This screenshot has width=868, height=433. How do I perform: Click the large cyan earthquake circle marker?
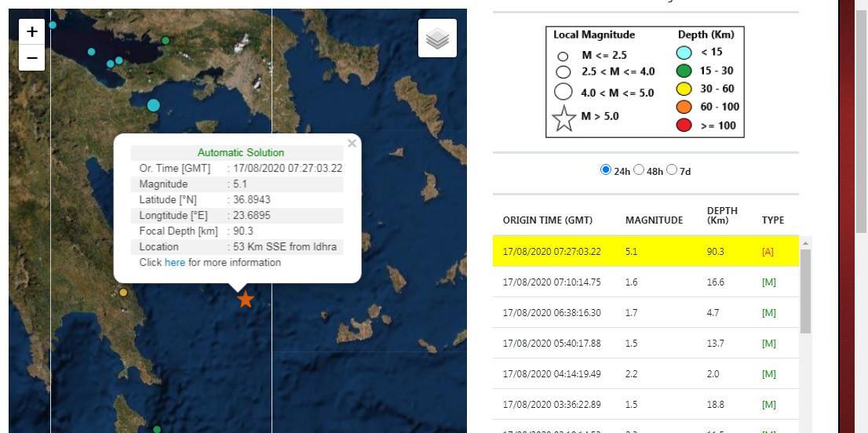click(x=153, y=105)
